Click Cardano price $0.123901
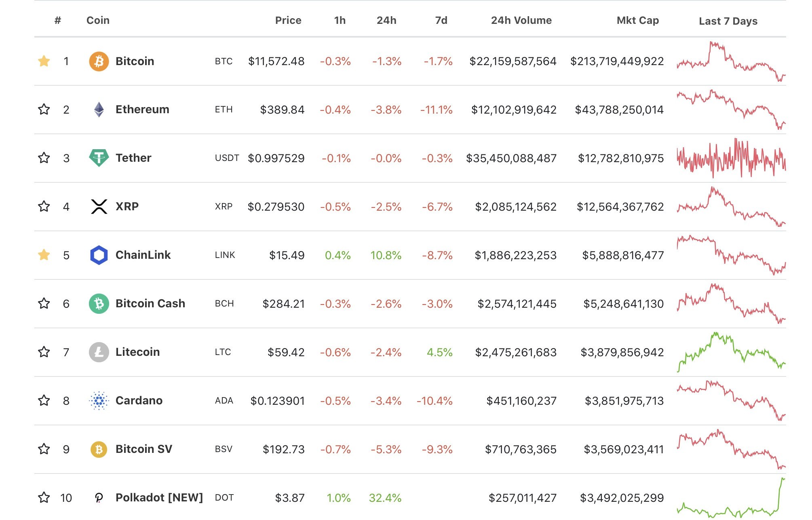This screenshot has height=520, width=812. point(277,401)
